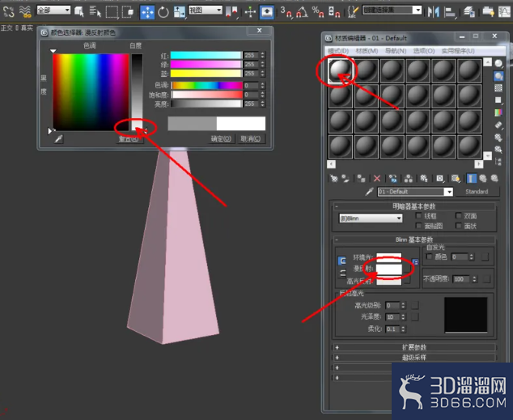
Task: Toggle Keyboard Shortcut Override icon
Action: point(267,12)
